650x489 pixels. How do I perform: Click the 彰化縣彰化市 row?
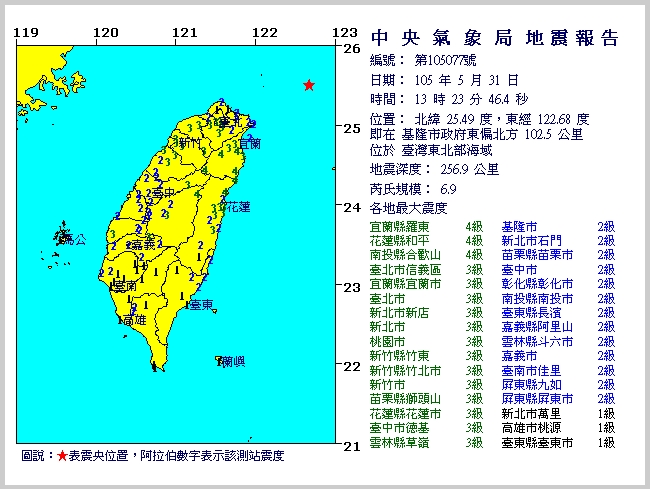(x=558, y=284)
